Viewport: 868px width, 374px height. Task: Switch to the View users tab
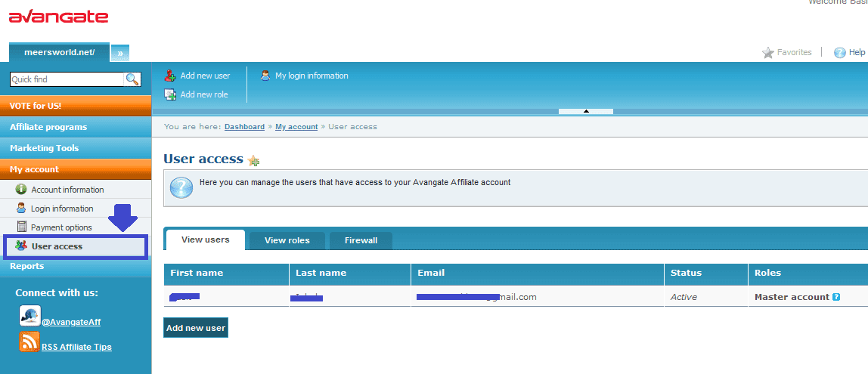[x=205, y=240]
